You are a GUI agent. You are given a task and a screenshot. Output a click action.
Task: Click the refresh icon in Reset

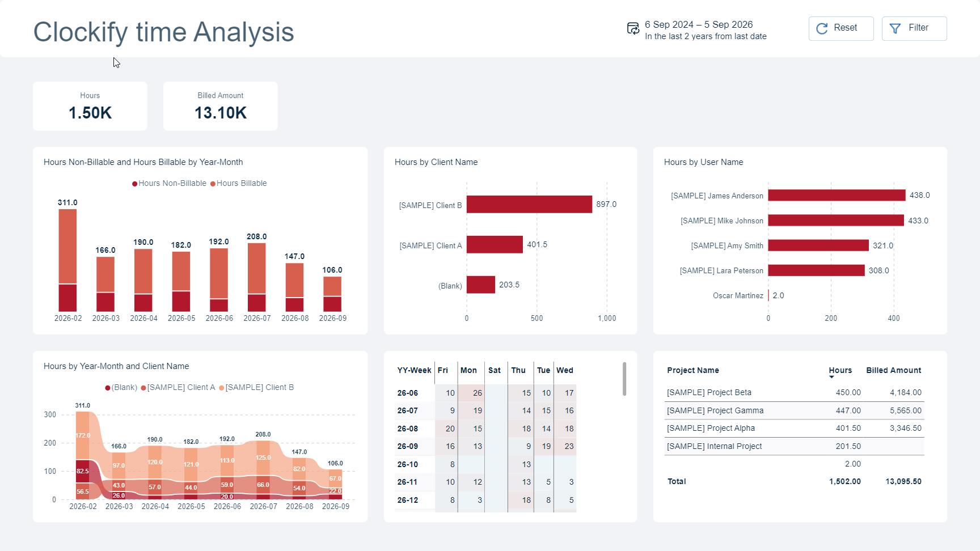pyautogui.click(x=822, y=28)
